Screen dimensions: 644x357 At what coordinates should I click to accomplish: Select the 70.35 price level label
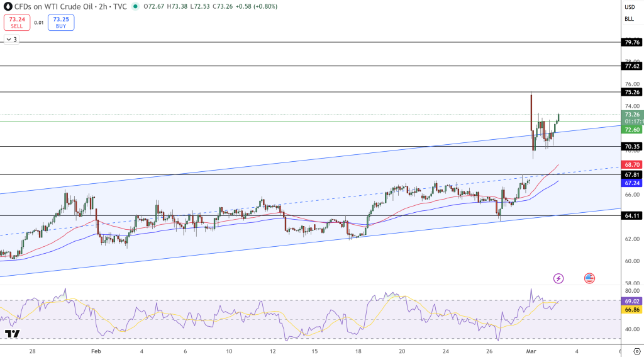tap(631, 147)
